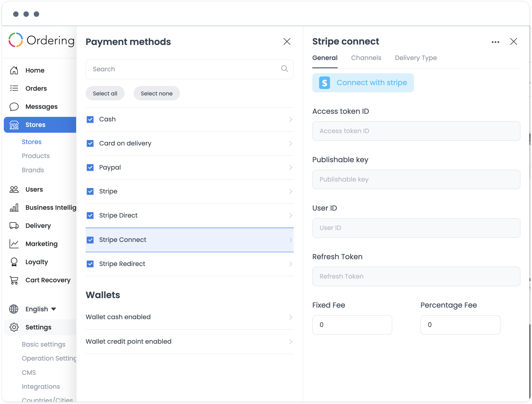Close the Payment methods panel
This screenshot has width=532, height=404.
[x=287, y=42]
